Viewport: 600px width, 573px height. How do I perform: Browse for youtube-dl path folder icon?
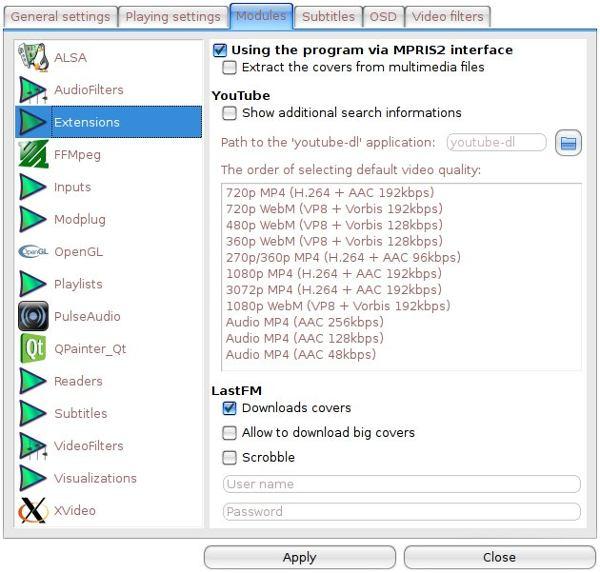(x=568, y=143)
